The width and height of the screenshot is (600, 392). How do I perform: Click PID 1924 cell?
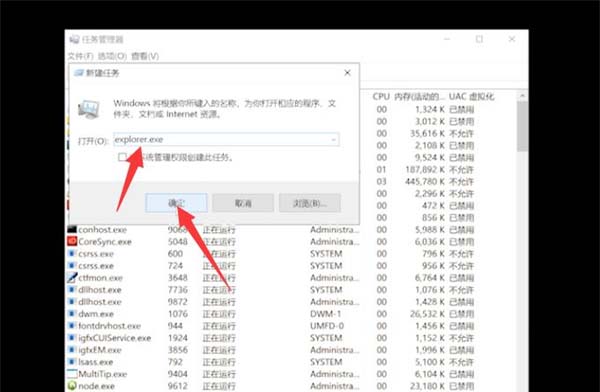[x=178, y=338]
